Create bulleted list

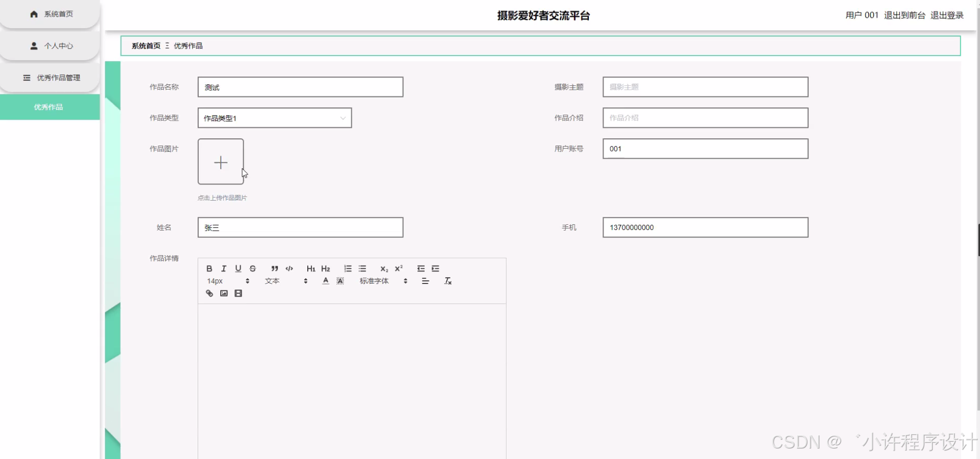coord(362,268)
